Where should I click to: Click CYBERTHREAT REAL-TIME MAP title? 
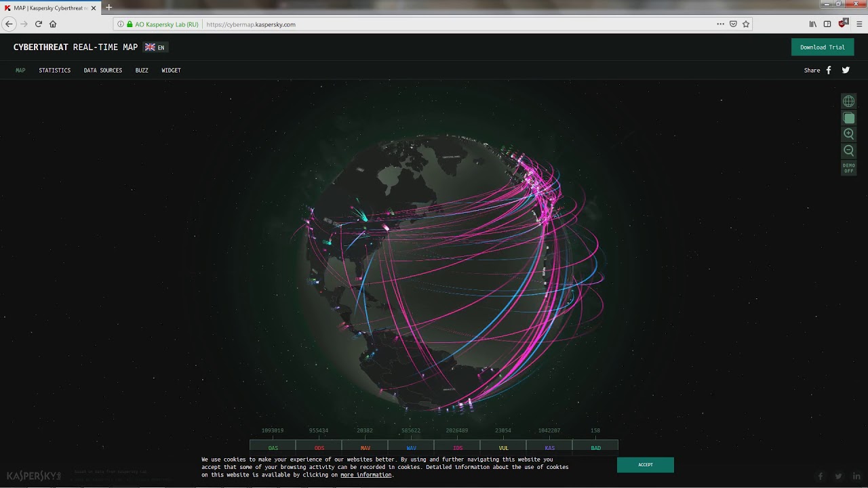tap(75, 47)
